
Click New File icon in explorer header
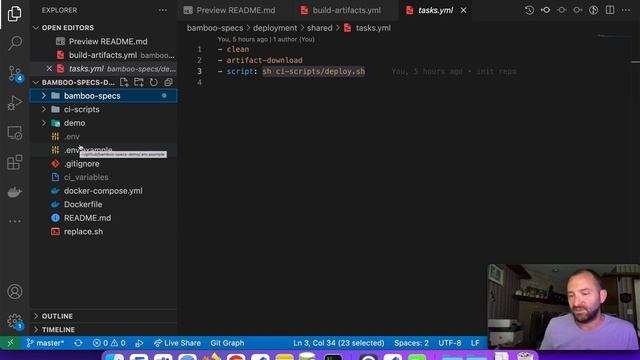click(124, 82)
